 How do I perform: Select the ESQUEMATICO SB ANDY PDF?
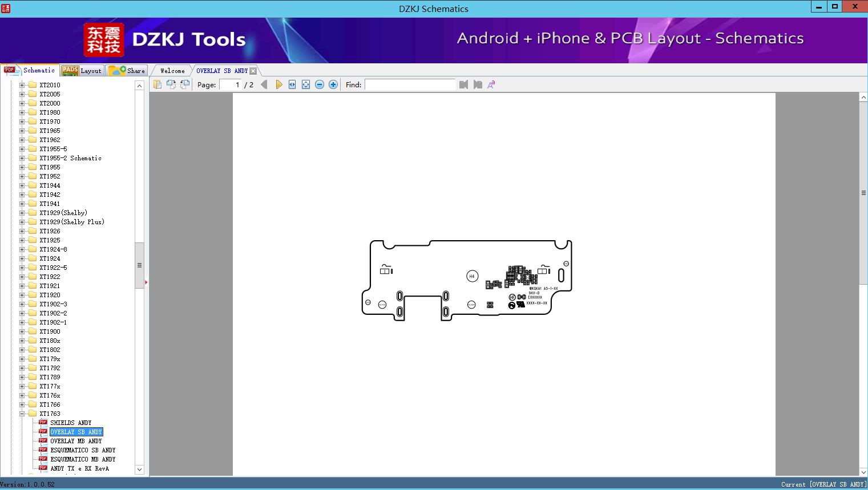click(x=82, y=449)
